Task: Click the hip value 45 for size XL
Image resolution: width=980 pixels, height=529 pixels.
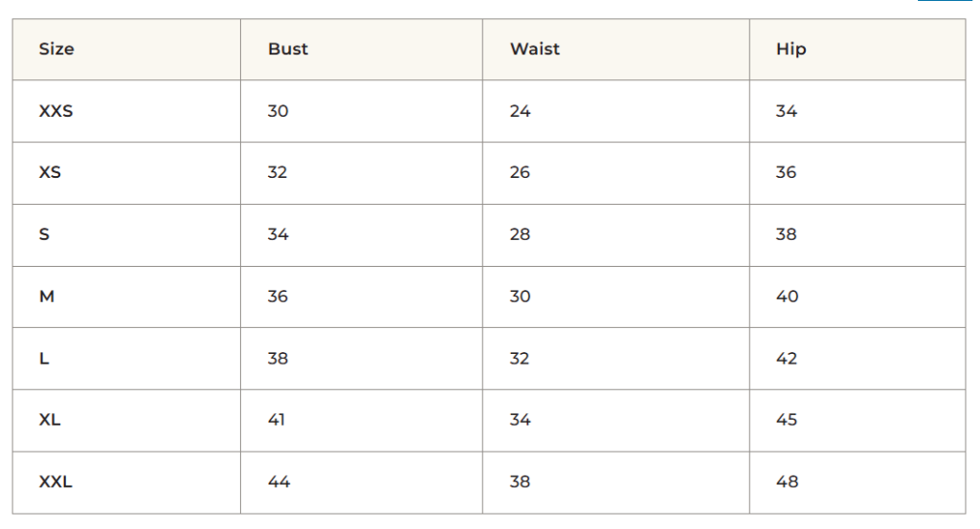Action: pos(786,420)
